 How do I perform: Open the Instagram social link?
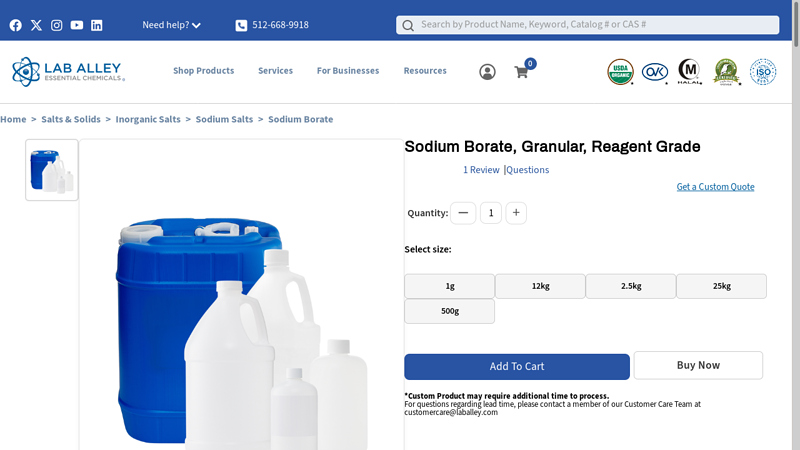(x=57, y=25)
